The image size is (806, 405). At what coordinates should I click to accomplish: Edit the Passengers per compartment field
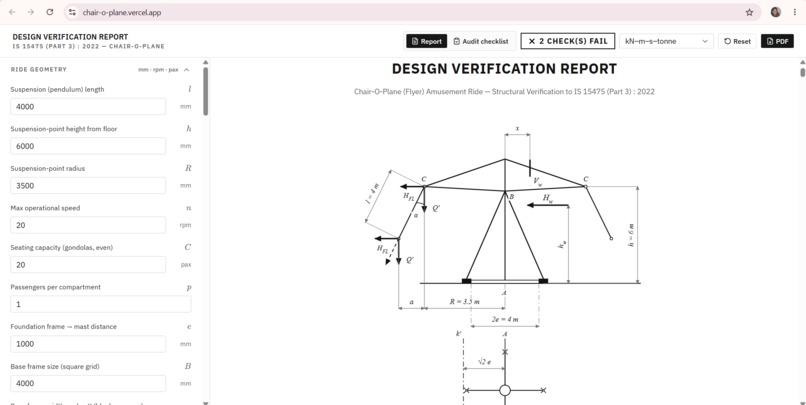coord(101,304)
